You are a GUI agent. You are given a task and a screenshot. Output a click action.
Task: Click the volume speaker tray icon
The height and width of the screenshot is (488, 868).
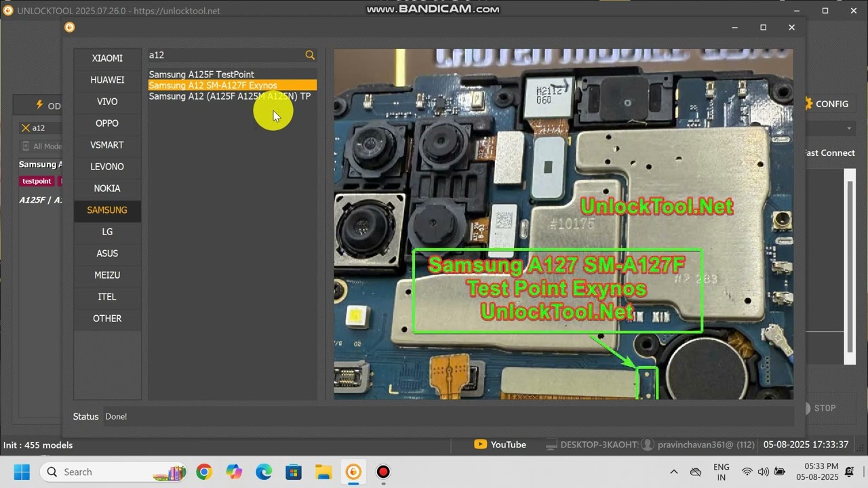(x=763, y=472)
